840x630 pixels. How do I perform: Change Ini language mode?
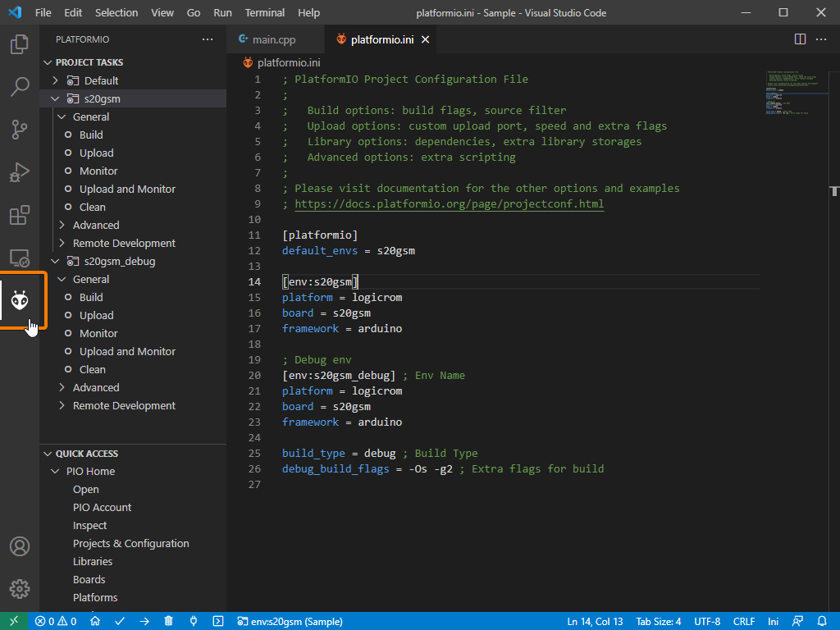pyautogui.click(x=773, y=621)
